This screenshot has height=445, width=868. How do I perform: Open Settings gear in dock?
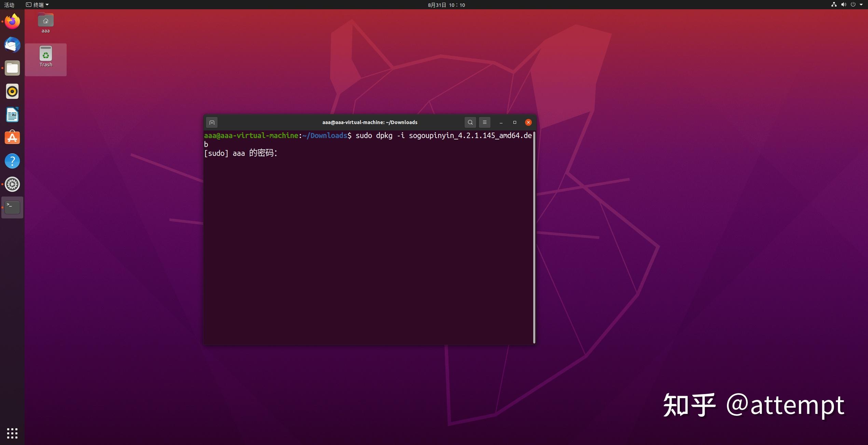coord(12,184)
